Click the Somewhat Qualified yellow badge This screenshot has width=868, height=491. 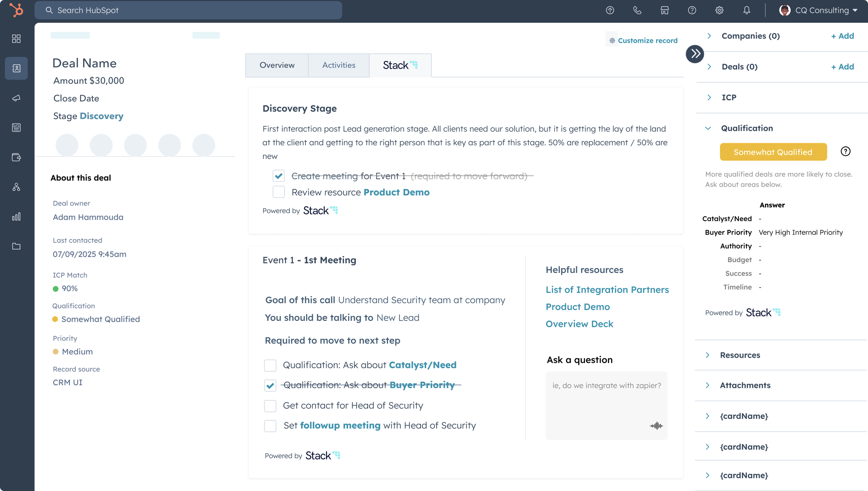tap(773, 152)
